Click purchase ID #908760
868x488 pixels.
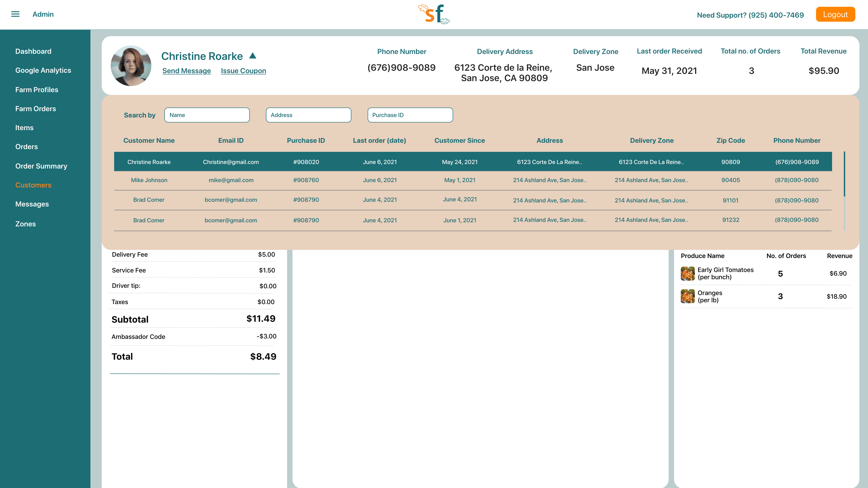pyautogui.click(x=306, y=180)
